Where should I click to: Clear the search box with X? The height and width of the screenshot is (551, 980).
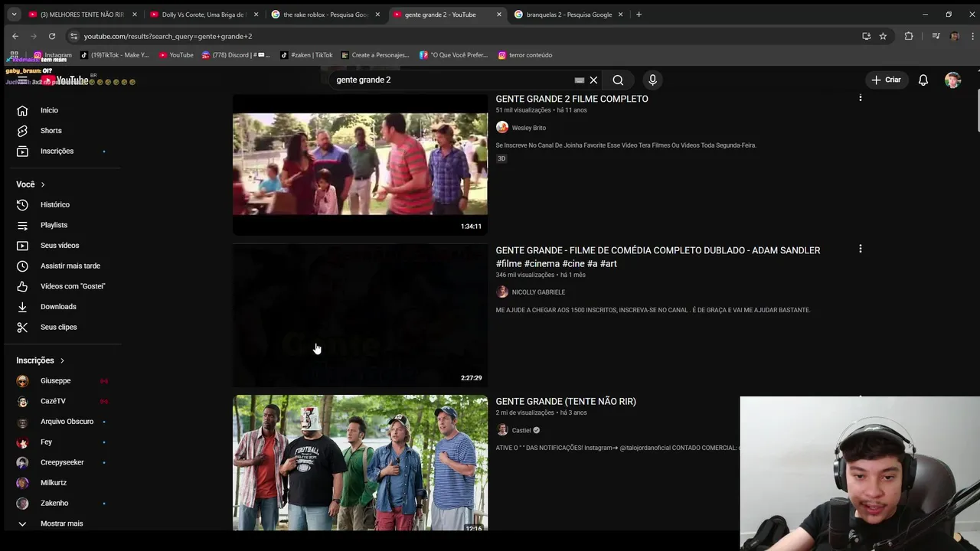click(593, 80)
